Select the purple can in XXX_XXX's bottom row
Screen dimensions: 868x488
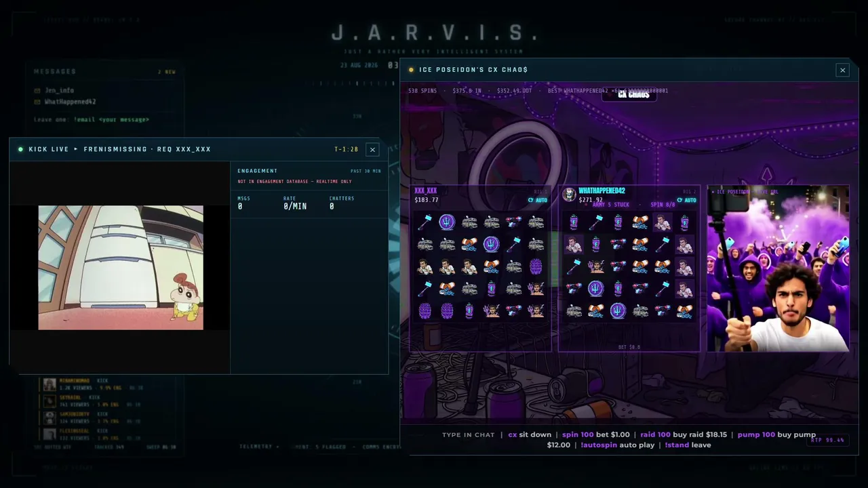click(469, 311)
